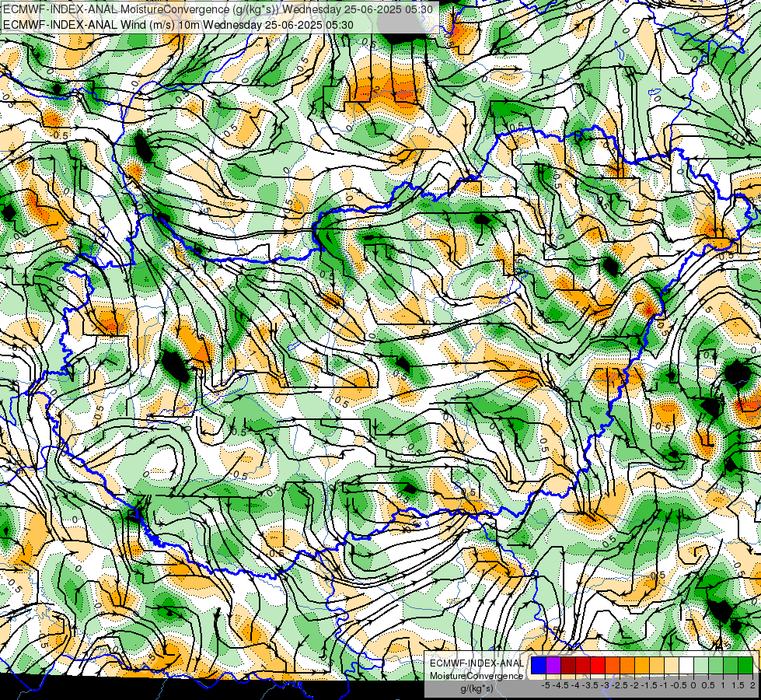Click the '-2.5' legend tick label
This screenshot has width=761, height=700.
pyautogui.click(x=620, y=685)
